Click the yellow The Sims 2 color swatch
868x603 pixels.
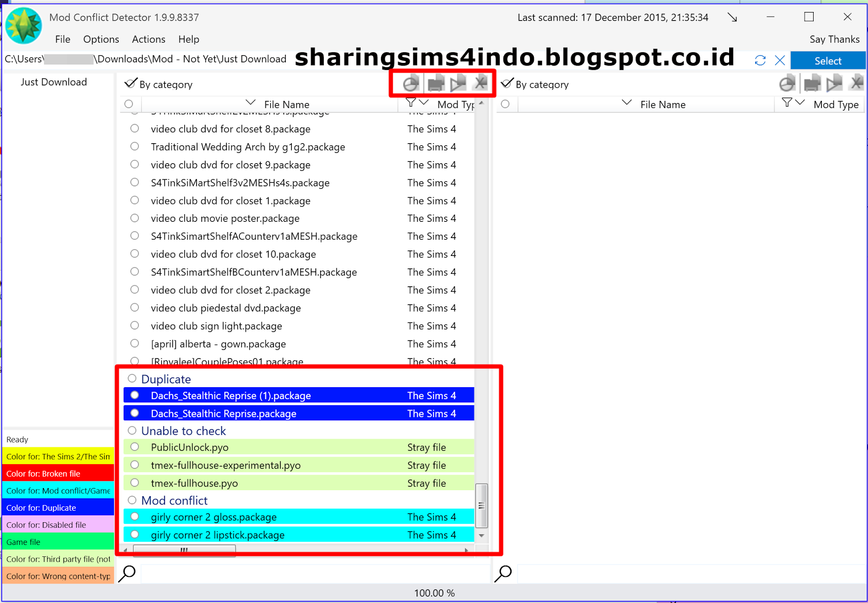[x=58, y=457]
